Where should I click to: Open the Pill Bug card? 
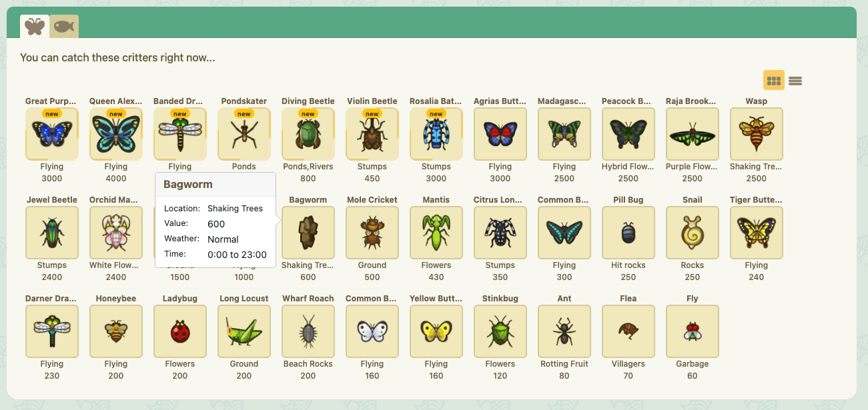[628, 232]
